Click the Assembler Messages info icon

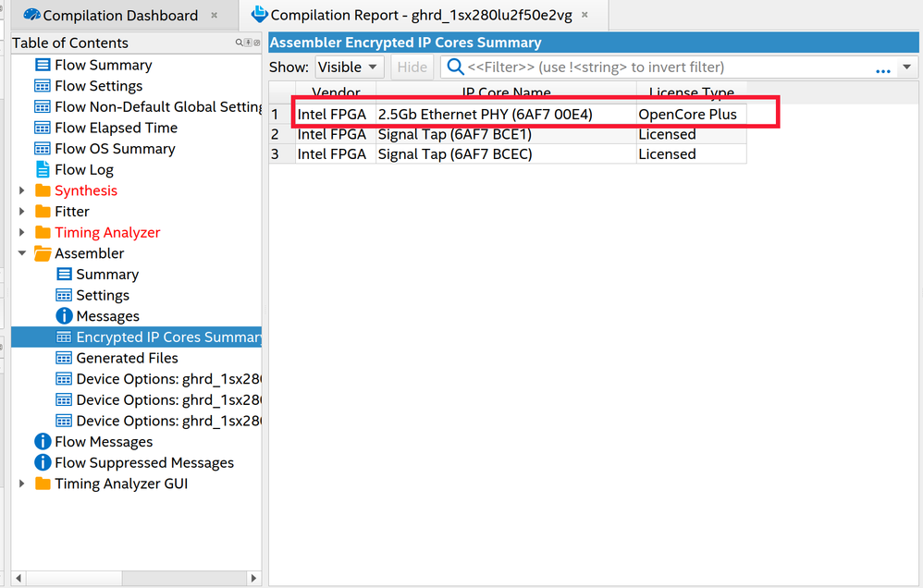pos(64,316)
